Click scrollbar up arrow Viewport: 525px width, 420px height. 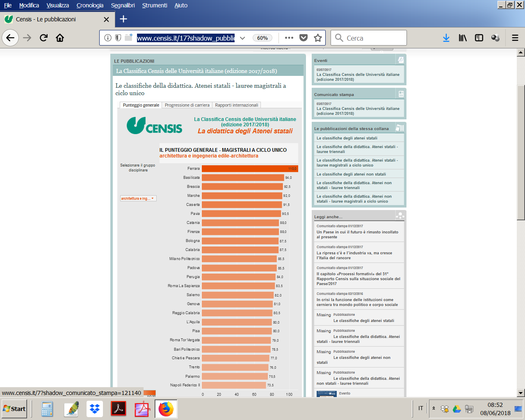click(521, 52)
